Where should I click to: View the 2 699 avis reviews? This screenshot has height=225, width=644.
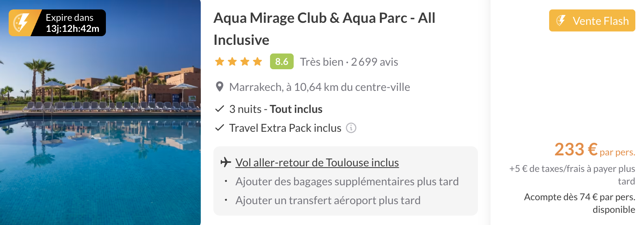(x=374, y=62)
